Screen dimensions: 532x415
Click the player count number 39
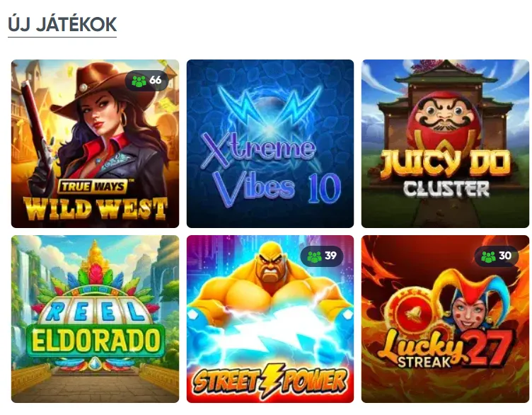330,256
